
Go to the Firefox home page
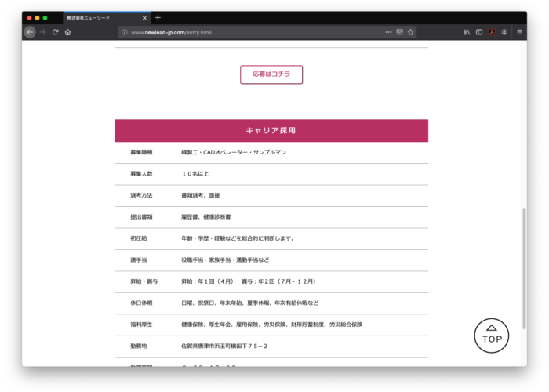coord(68,32)
